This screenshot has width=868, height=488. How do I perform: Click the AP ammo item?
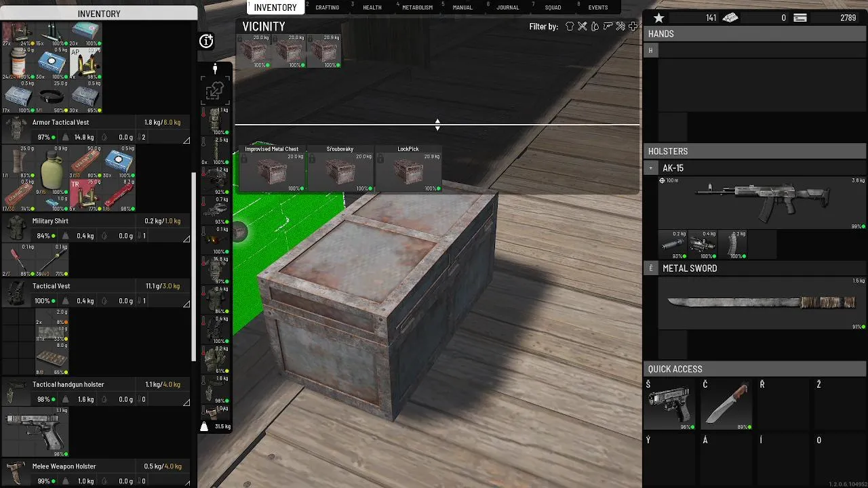click(86, 62)
